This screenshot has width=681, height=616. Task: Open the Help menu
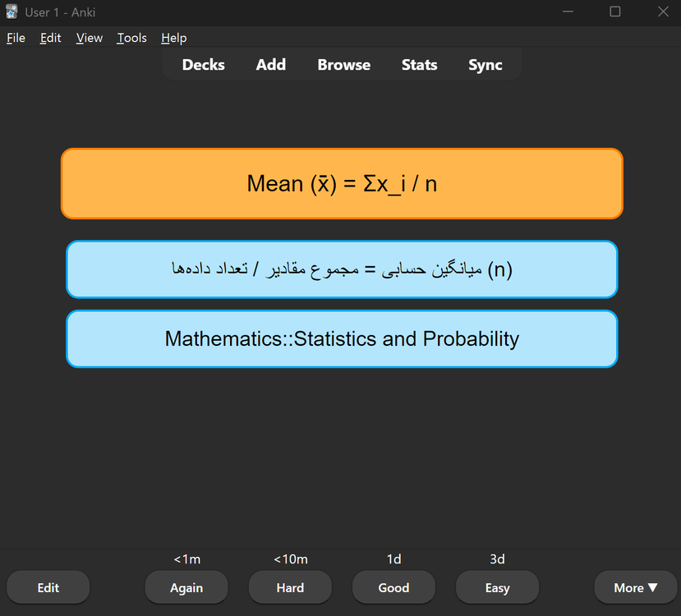173,39
